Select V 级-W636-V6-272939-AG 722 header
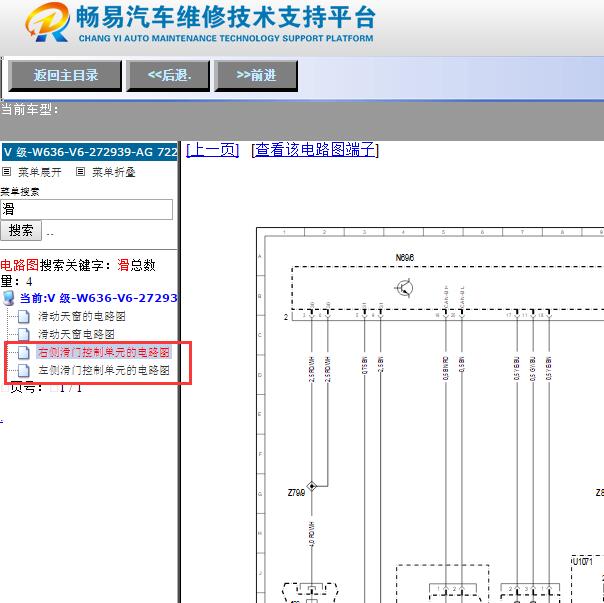Viewport: 604px width, 603px height. pos(89,152)
